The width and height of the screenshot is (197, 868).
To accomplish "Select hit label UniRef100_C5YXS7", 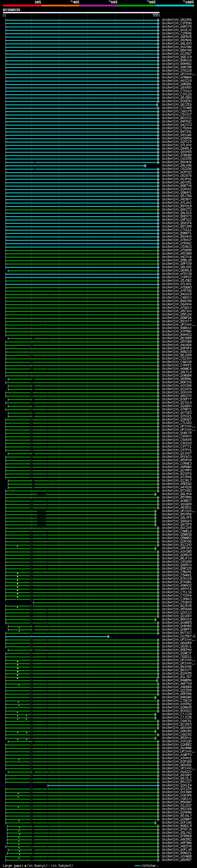I will pos(177,115).
